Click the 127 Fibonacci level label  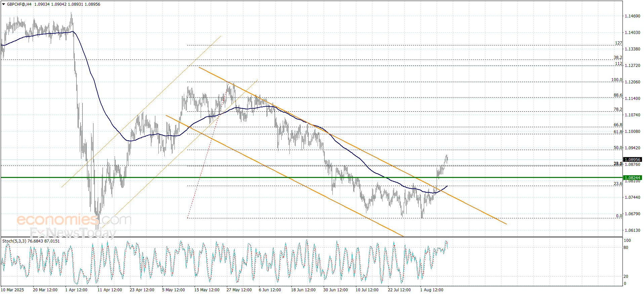(618, 43)
